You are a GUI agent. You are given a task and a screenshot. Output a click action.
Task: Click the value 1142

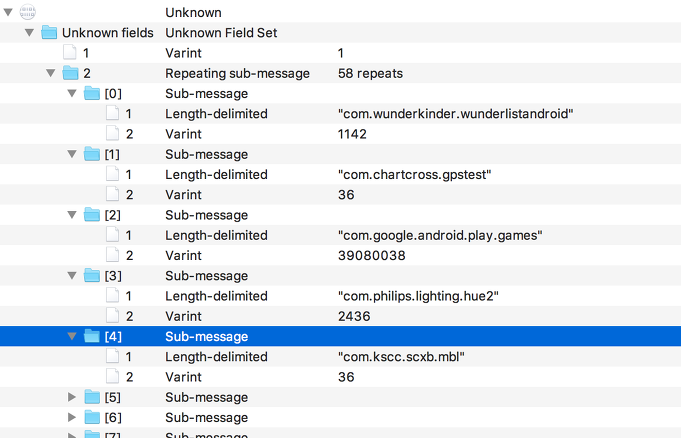[x=352, y=134]
